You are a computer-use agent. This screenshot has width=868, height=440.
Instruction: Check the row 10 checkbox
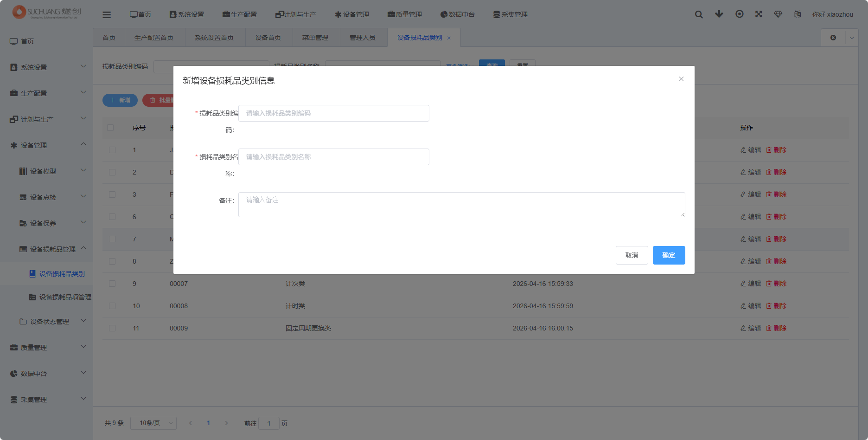coord(112,306)
